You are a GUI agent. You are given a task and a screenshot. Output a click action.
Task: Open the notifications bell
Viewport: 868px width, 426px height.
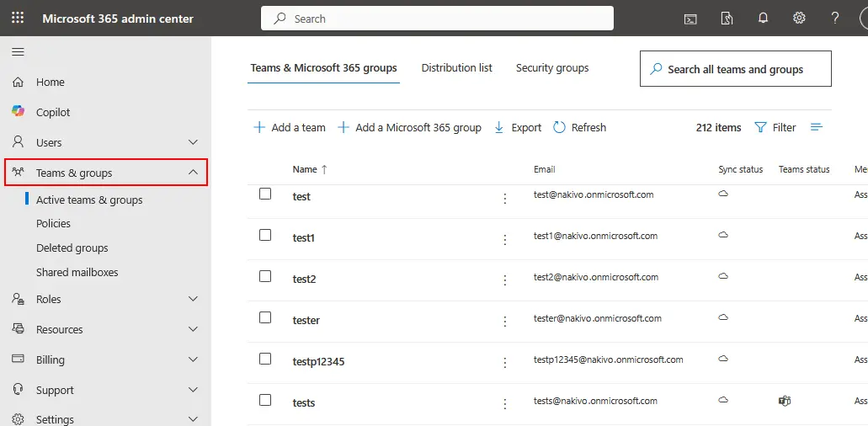click(x=763, y=19)
